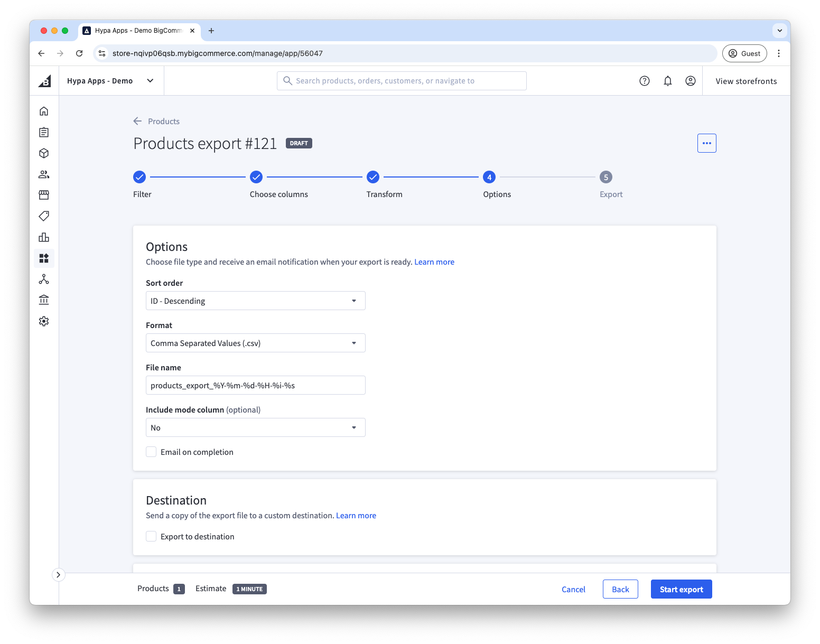The image size is (820, 644).
Task: View the Analytics bar chart icon
Action: coord(44,237)
